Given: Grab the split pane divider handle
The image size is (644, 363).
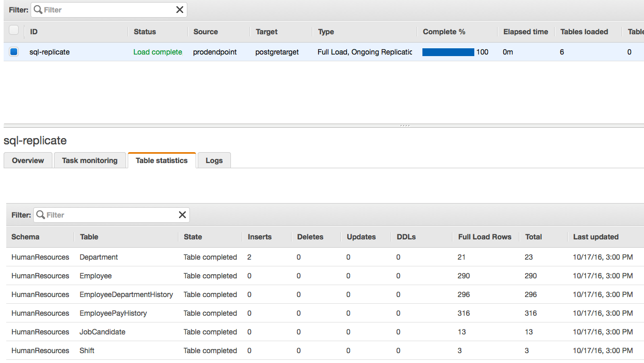Looking at the screenshot, I should point(405,126).
